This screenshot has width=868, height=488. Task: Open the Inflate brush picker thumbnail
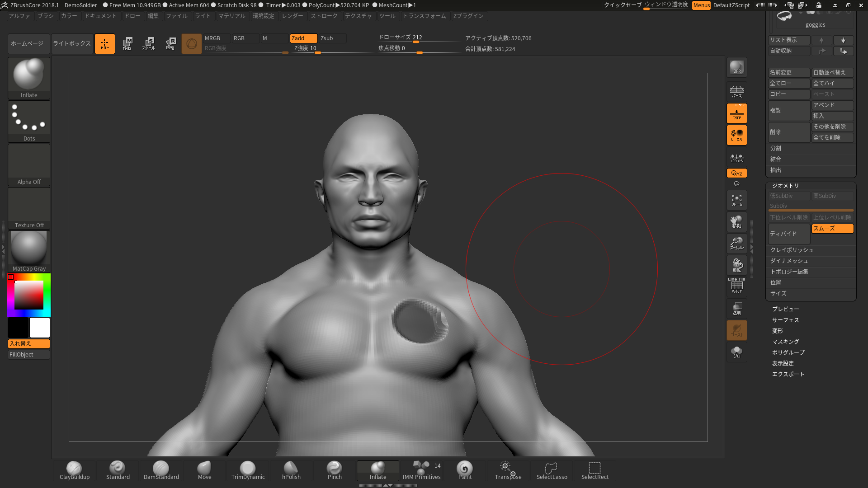pyautogui.click(x=29, y=78)
